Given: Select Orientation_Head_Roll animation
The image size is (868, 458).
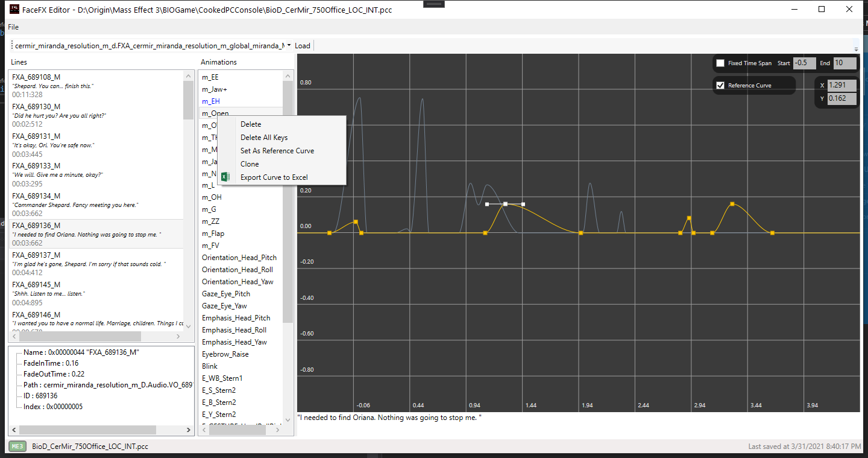Looking at the screenshot, I should (237, 270).
